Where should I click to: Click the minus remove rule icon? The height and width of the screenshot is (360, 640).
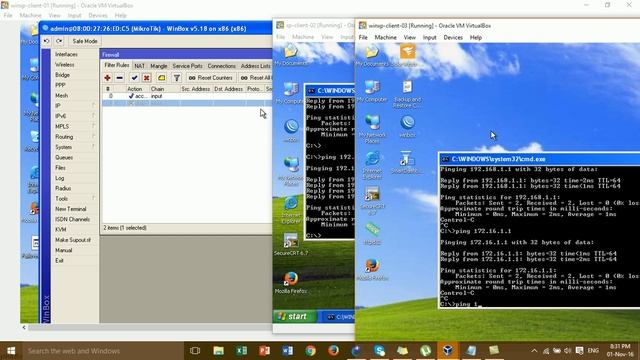click(120, 78)
